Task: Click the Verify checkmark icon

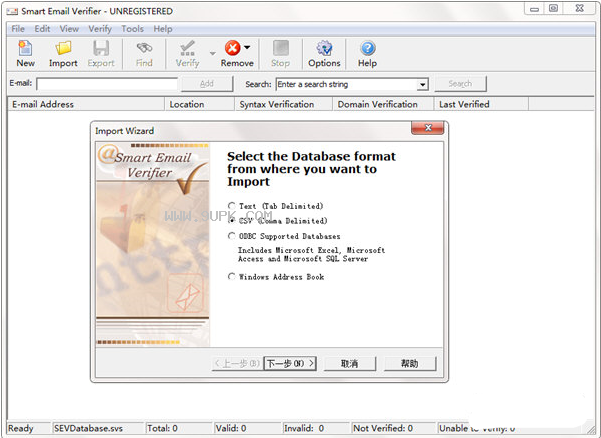Action: (x=187, y=48)
